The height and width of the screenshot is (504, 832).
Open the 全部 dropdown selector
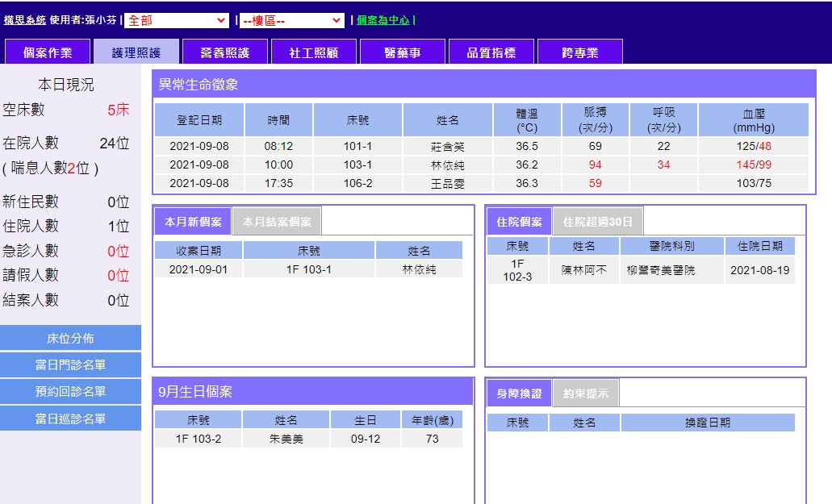coord(176,21)
